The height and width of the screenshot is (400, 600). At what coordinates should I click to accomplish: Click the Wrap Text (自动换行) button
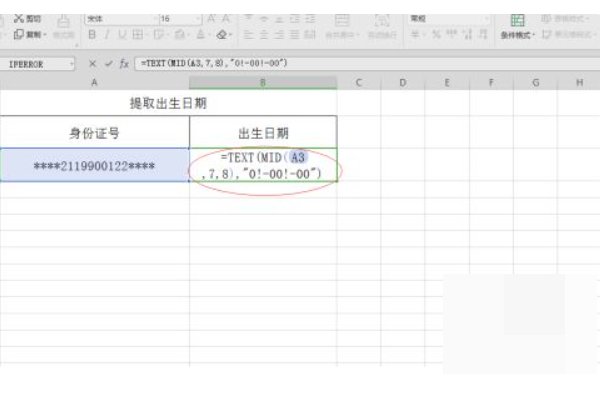point(382,27)
